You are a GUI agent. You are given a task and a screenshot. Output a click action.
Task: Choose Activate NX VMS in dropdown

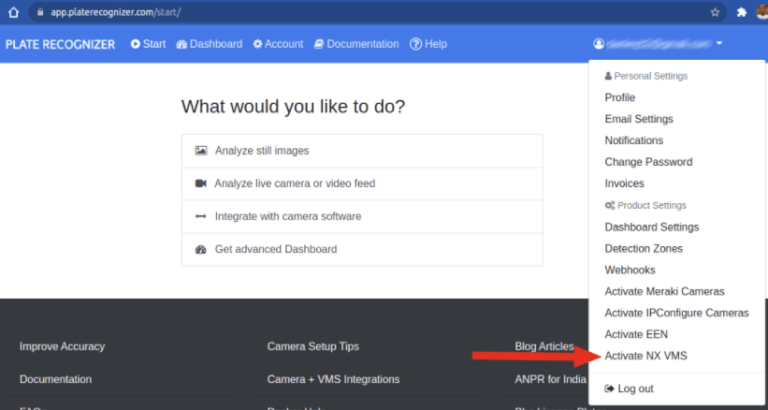pos(646,356)
